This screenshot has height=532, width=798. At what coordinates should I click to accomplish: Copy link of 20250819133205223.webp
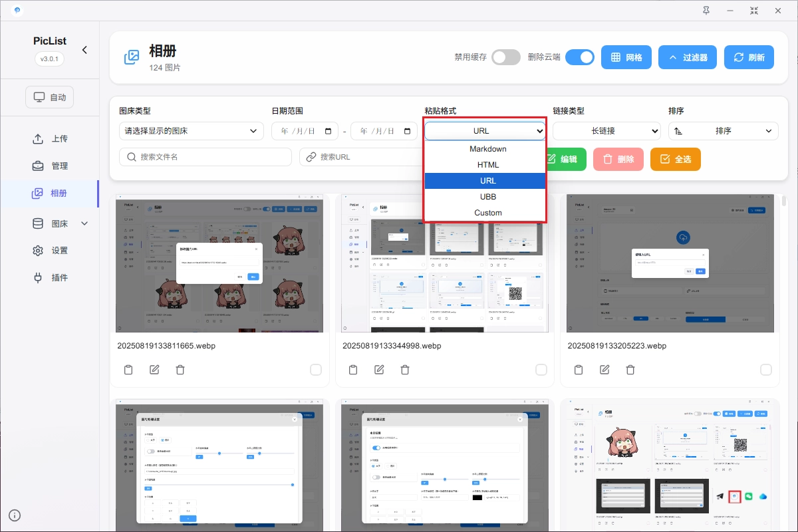point(579,370)
